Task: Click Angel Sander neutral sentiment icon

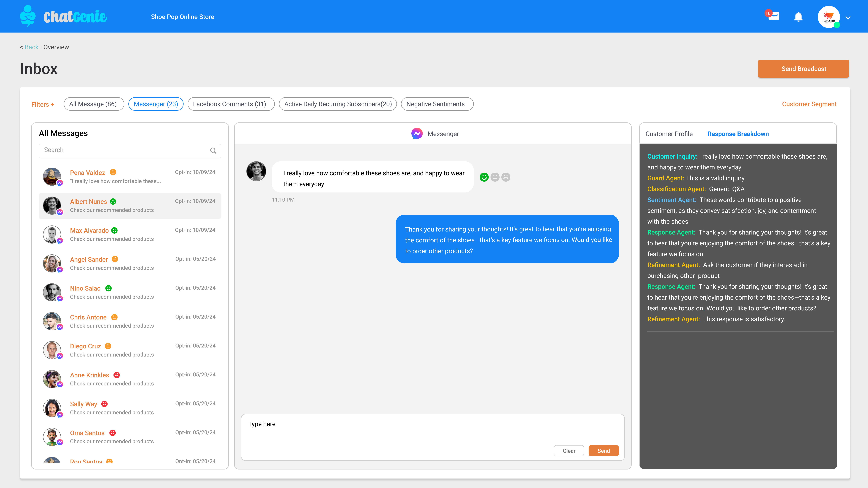Action: point(115,259)
